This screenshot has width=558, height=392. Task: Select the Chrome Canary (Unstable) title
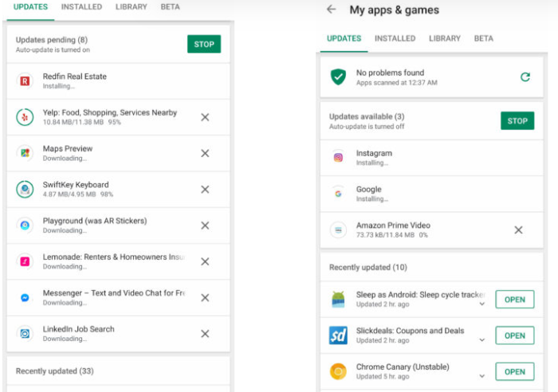pyautogui.click(x=403, y=367)
